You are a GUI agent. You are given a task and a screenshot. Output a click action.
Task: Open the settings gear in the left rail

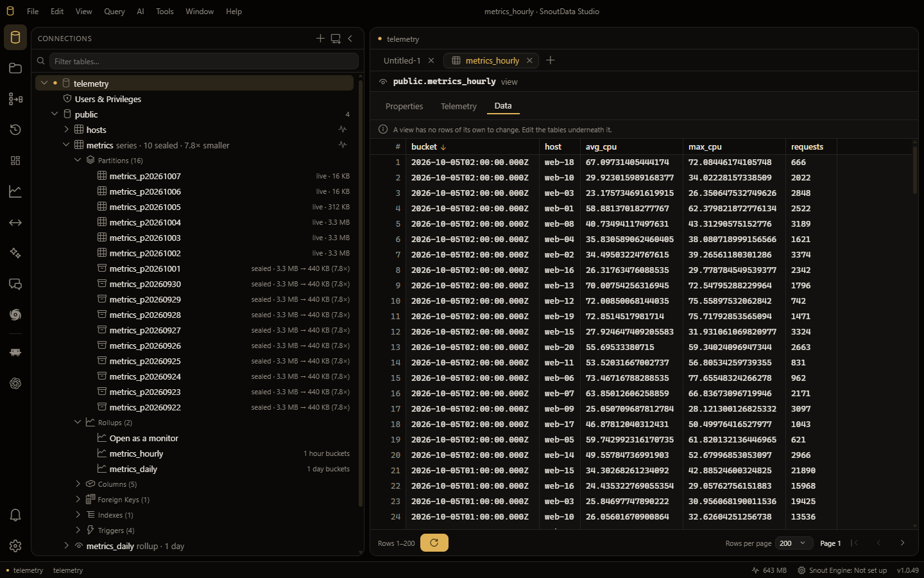click(15, 546)
